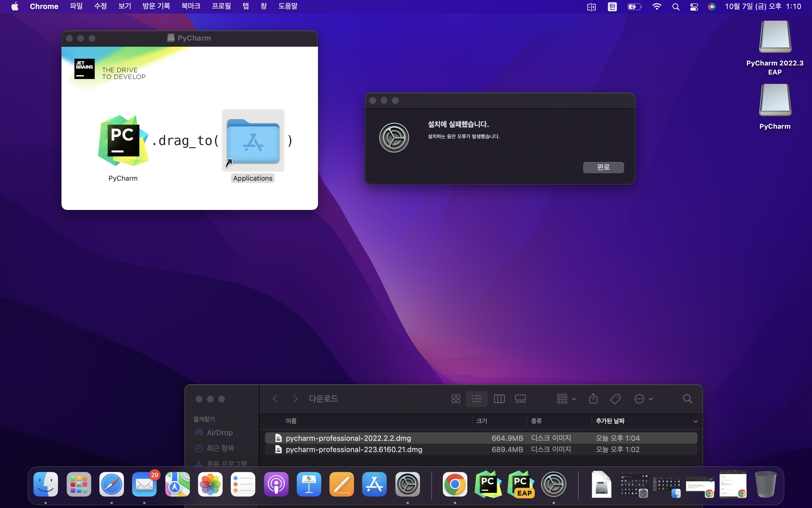The width and height of the screenshot is (812, 508).
Task: Click the Applications folder shortcut
Action: pyautogui.click(x=253, y=141)
